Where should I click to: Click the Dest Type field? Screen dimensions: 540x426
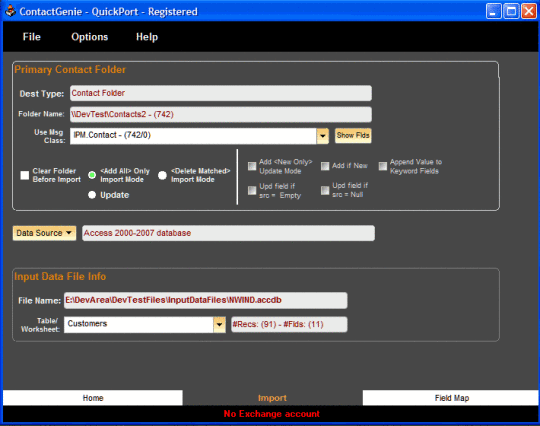pos(221,93)
